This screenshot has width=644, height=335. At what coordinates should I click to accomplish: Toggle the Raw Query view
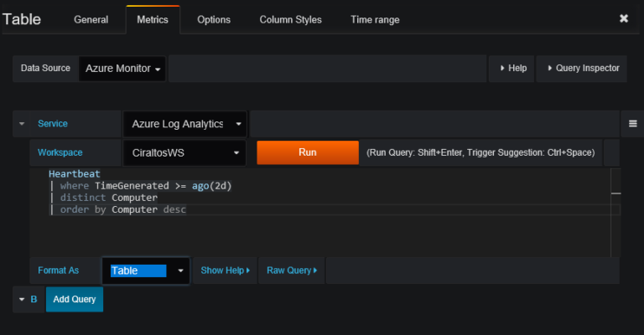[x=291, y=271]
